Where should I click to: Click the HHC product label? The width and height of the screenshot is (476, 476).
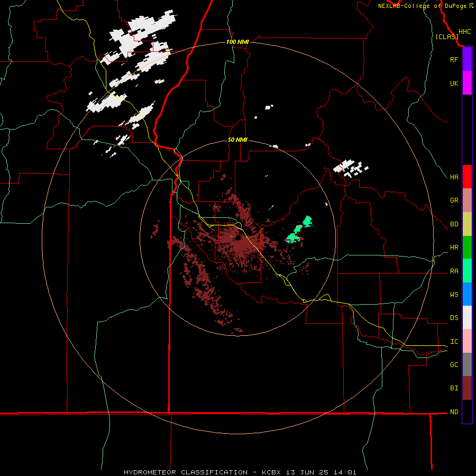(x=464, y=32)
